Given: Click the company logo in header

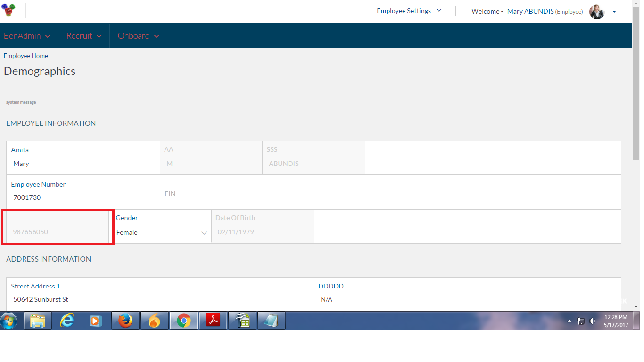Looking at the screenshot, I should (8, 10).
